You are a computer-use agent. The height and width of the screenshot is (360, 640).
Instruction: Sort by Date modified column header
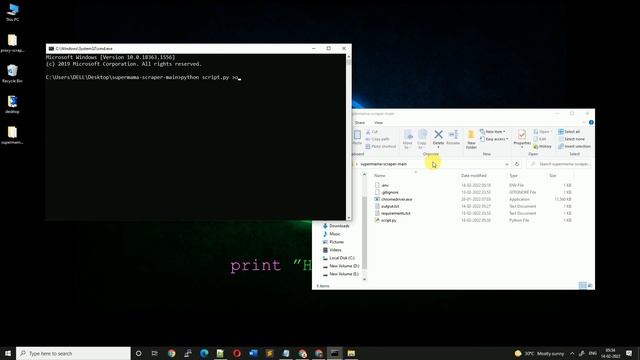(x=473, y=176)
